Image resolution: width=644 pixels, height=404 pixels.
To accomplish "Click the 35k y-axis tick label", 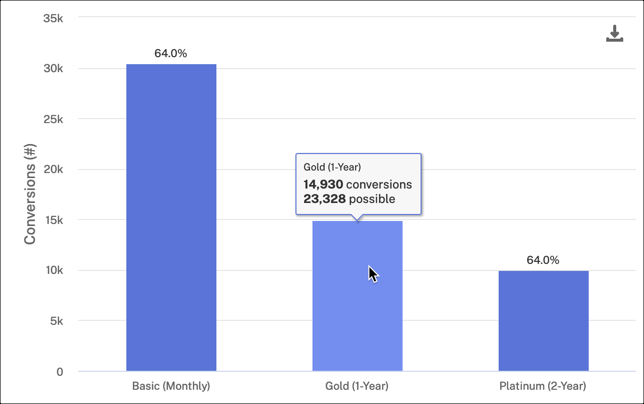I will coord(53,18).
